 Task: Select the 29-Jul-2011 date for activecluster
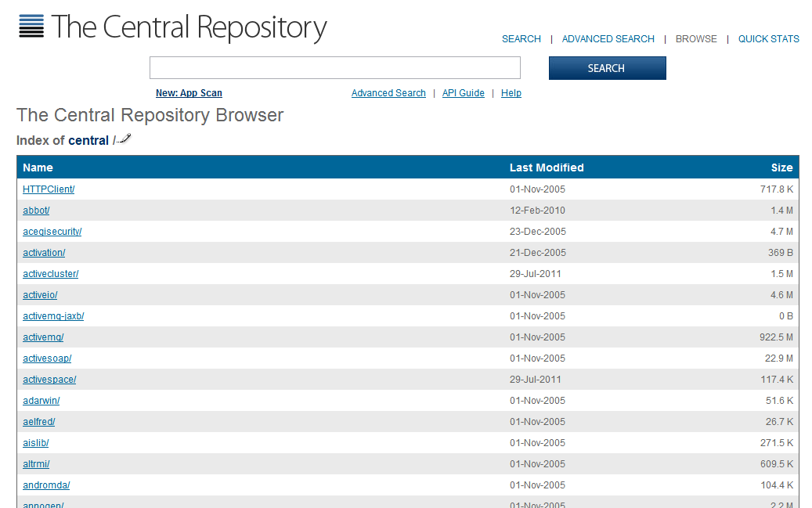(x=536, y=274)
